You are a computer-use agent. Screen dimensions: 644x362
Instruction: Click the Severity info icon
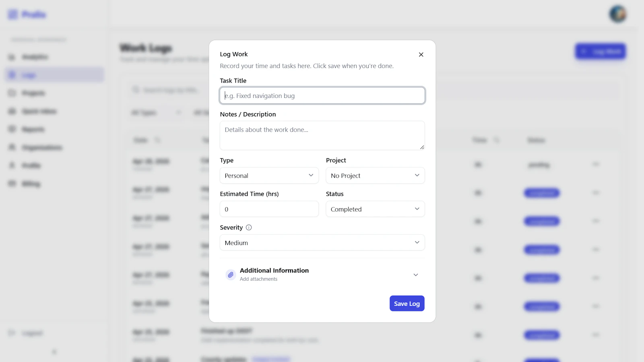(x=249, y=228)
